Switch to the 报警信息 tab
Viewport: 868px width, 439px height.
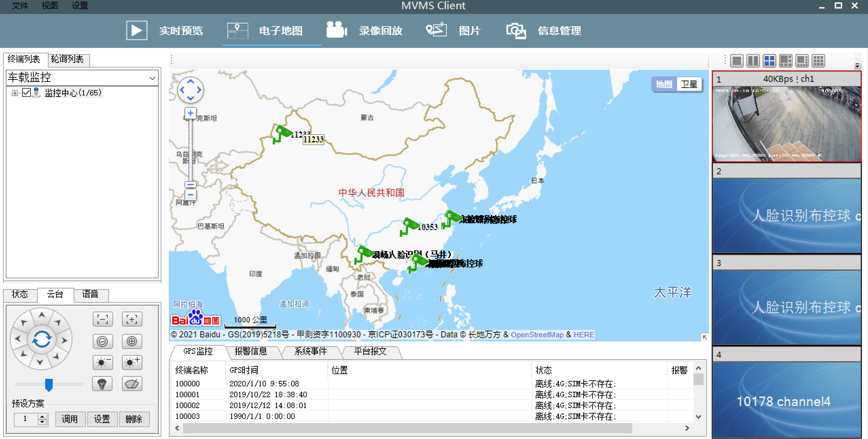[x=251, y=351]
